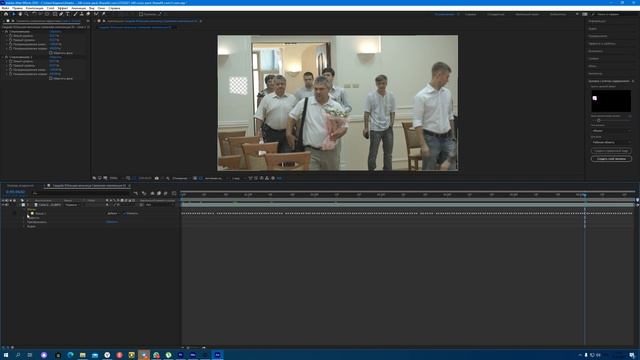The image size is (640, 360).
Task: Select the Zoom magnifier tool
Action: [26, 14]
